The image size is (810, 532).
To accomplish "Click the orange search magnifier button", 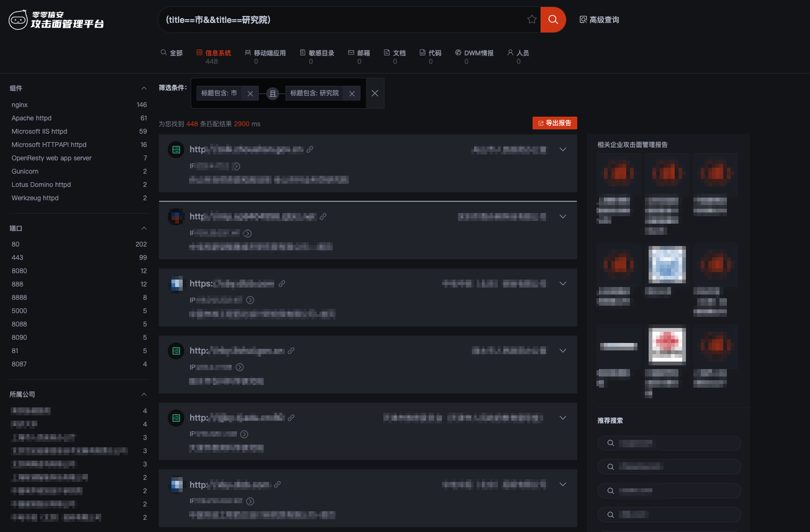I will 553,20.
